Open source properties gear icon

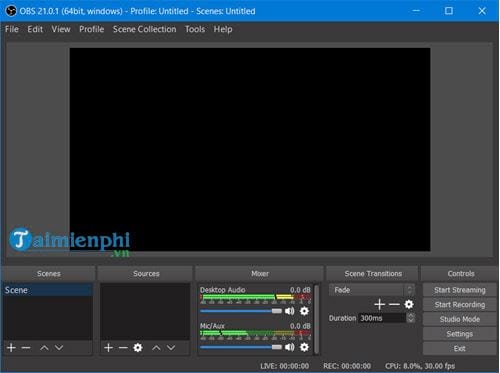138,348
